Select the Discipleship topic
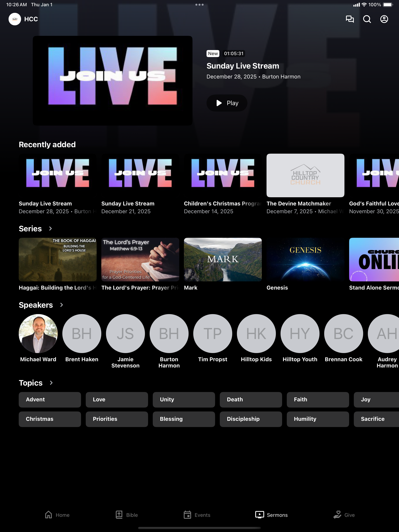 click(251, 419)
